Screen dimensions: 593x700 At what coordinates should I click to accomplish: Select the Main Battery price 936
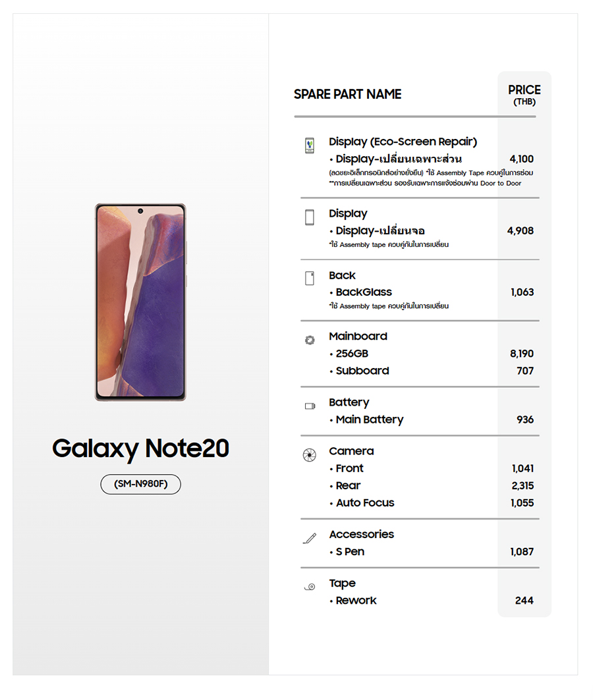coord(525,419)
